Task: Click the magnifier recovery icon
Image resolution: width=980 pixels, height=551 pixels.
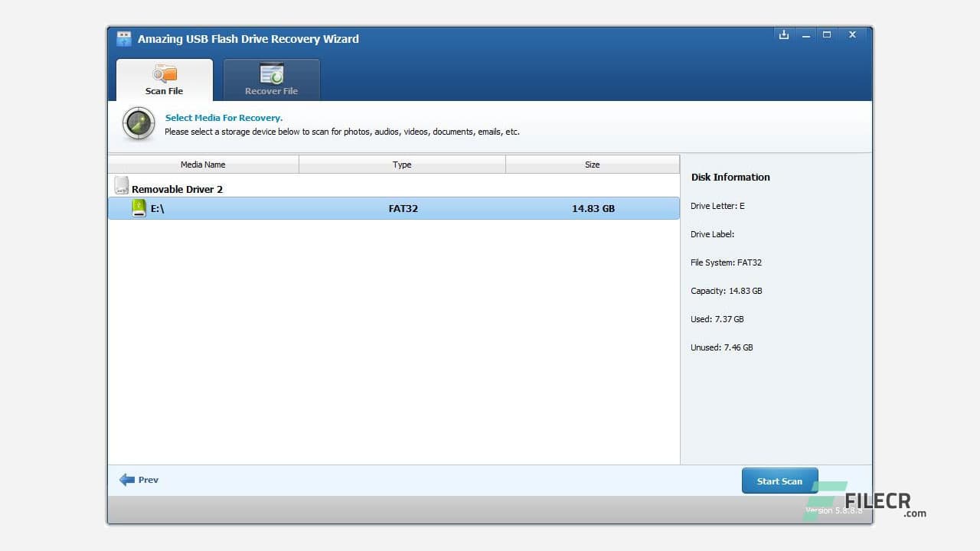Action: (x=138, y=123)
